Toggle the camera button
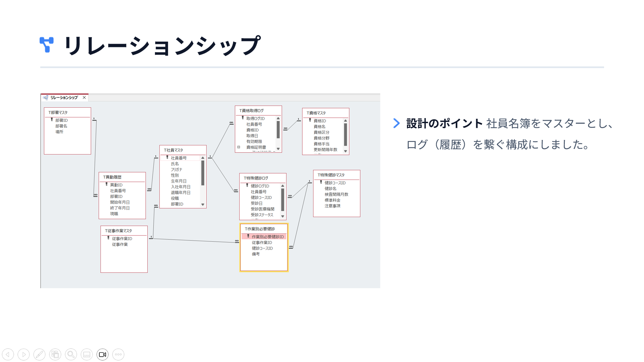 [102, 354]
